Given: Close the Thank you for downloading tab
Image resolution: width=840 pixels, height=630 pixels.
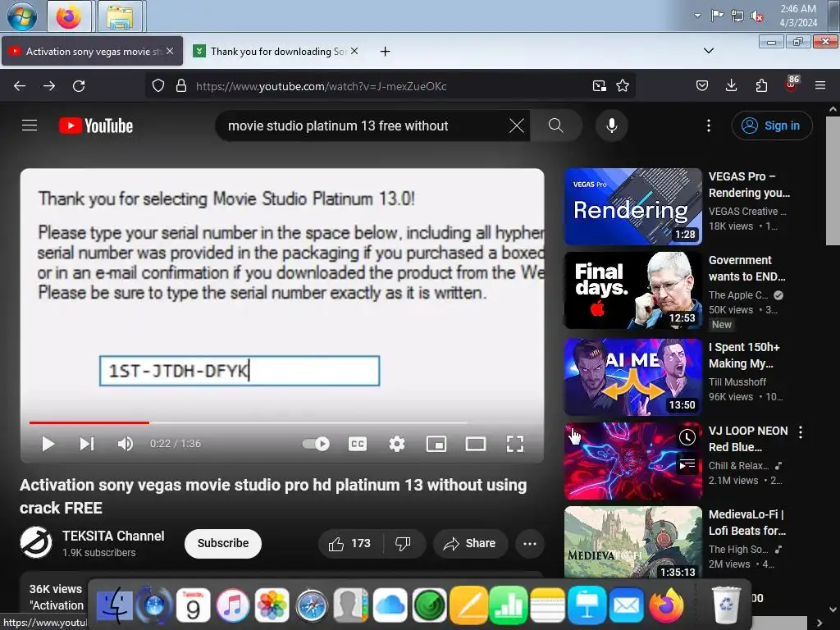Looking at the screenshot, I should pyautogui.click(x=354, y=51).
